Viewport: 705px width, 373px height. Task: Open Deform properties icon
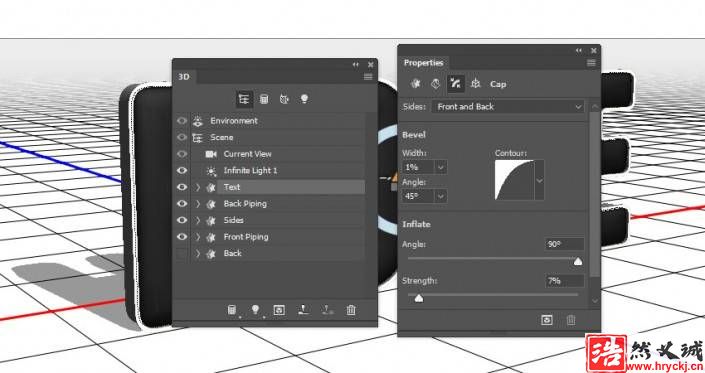[435, 84]
